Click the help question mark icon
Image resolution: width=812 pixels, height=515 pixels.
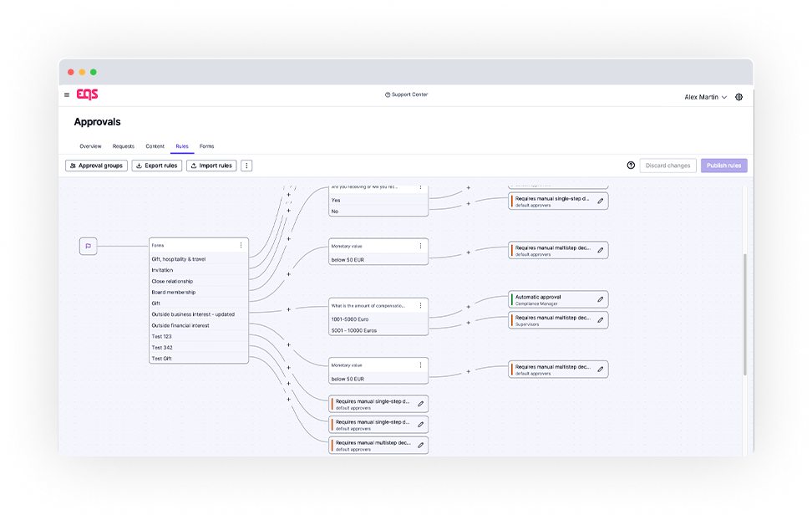point(631,166)
